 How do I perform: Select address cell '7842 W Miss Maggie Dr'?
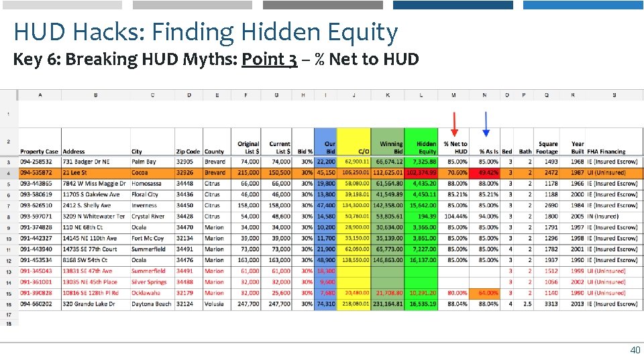coord(96,184)
